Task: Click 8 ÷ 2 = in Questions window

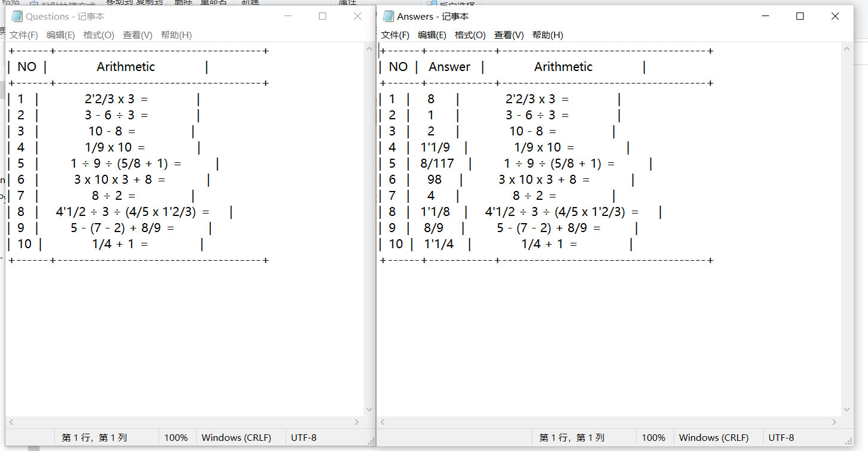Action: click(x=114, y=196)
